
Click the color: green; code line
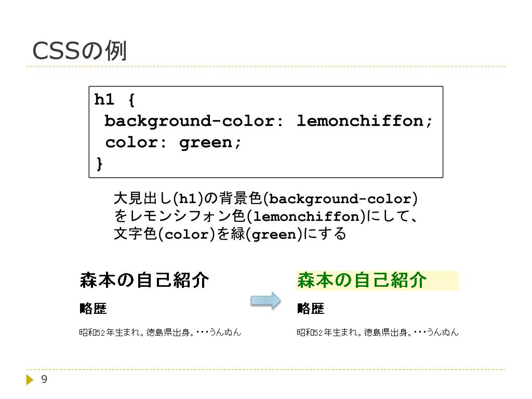pos(173,143)
